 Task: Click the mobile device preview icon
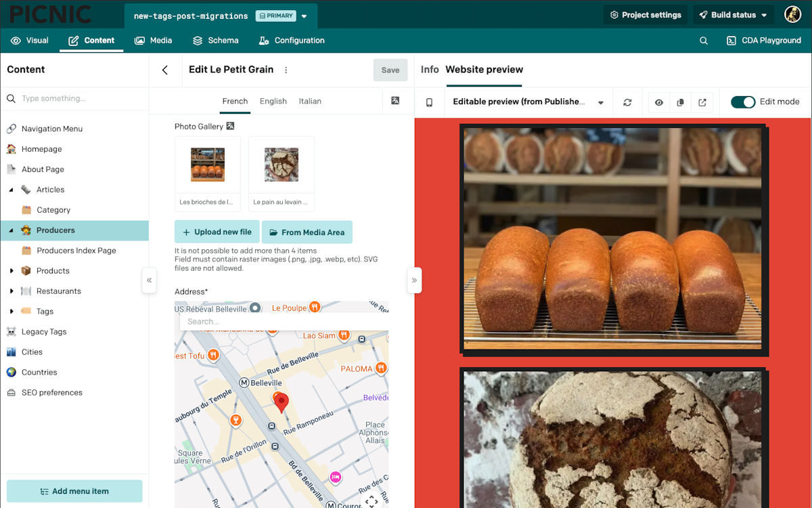(x=429, y=102)
